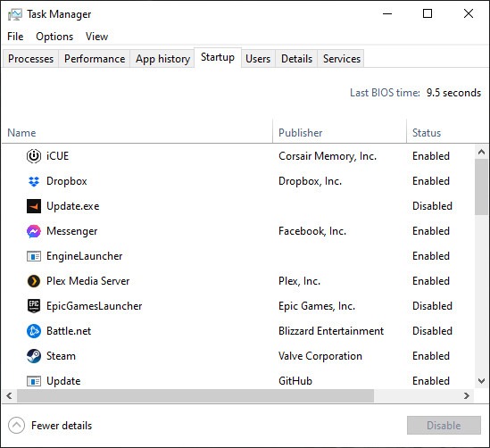The width and height of the screenshot is (490, 448).
Task: Click the vertical scrollbar down arrow
Action: [x=482, y=381]
